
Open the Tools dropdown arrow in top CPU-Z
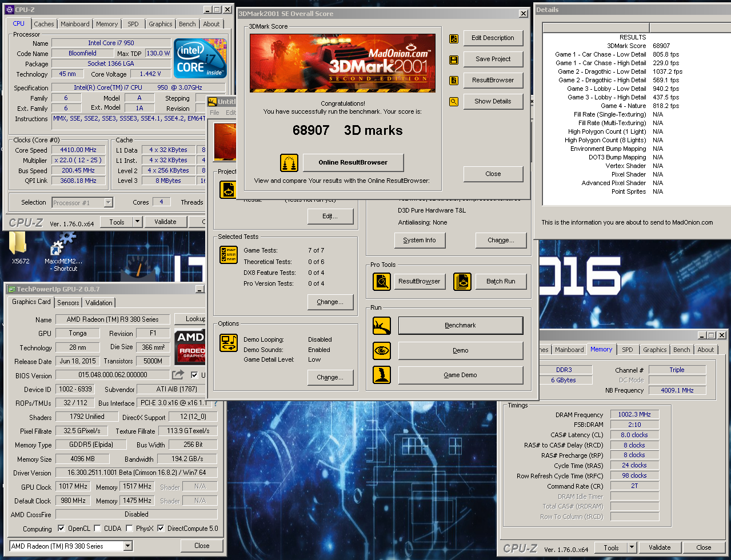click(x=137, y=222)
